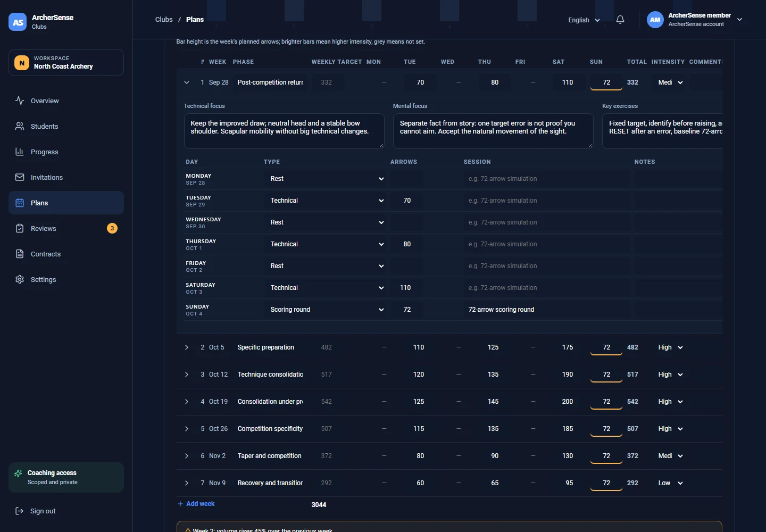This screenshot has width=766, height=532.
Task: Click the Clubs breadcrumb link
Action: [x=164, y=20]
